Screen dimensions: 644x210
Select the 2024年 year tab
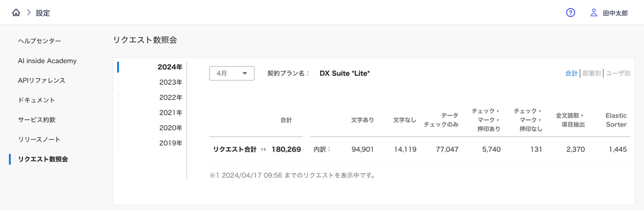coord(170,67)
